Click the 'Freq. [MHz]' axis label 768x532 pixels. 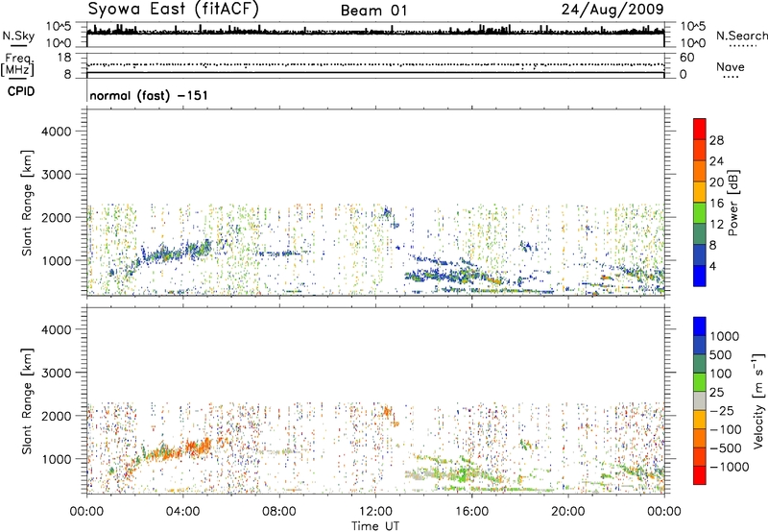point(17,65)
